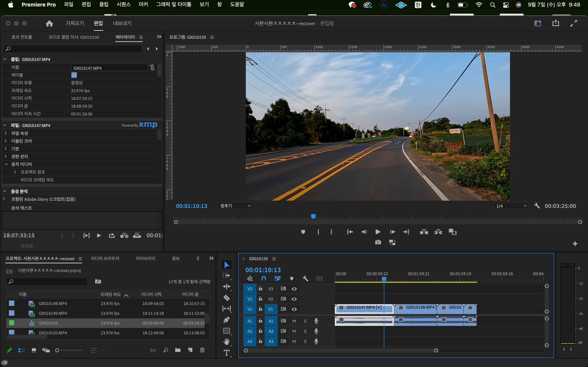Open the 맞추기 zoom level dropdown

click(235, 206)
